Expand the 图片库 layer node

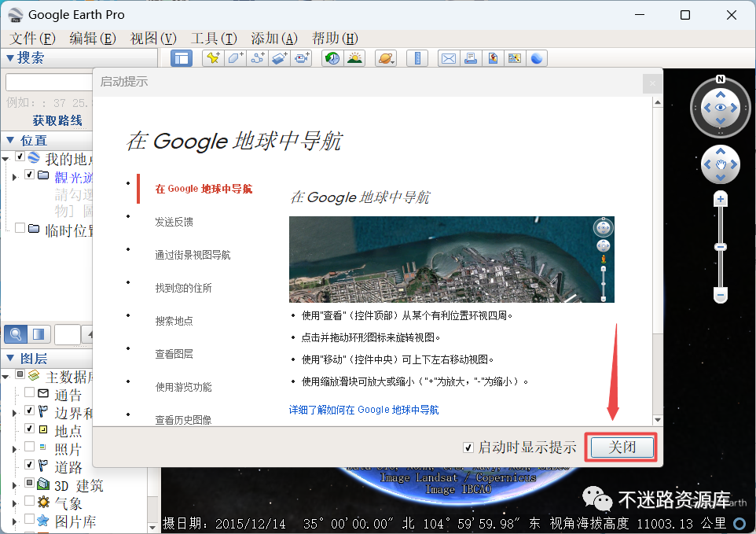point(14,521)
